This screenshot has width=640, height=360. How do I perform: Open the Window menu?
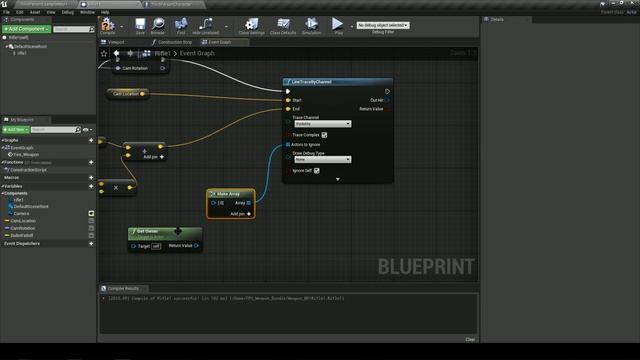87,12
